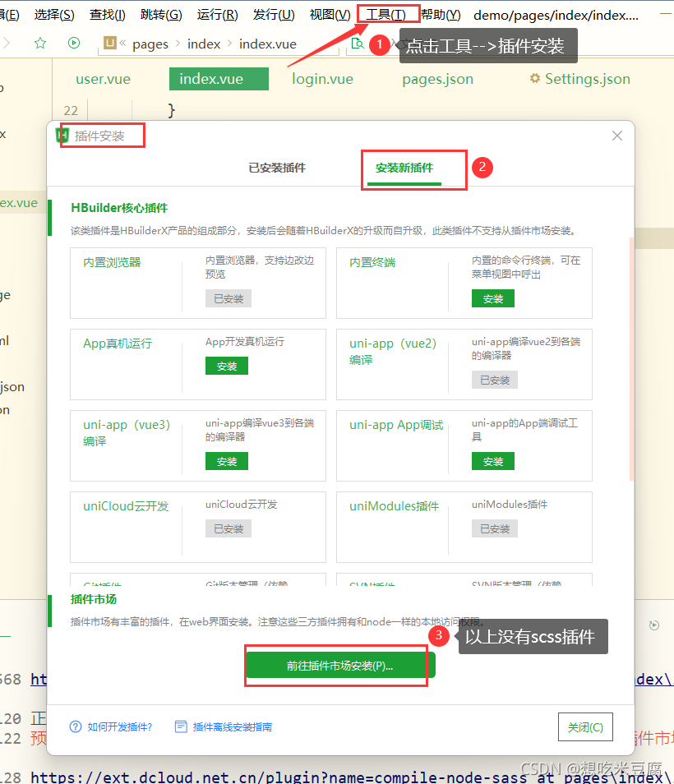Viewport: 674px width, 784px height.
Task: Expand the index breadcrumb dropdown
Action: coord(204,44)
